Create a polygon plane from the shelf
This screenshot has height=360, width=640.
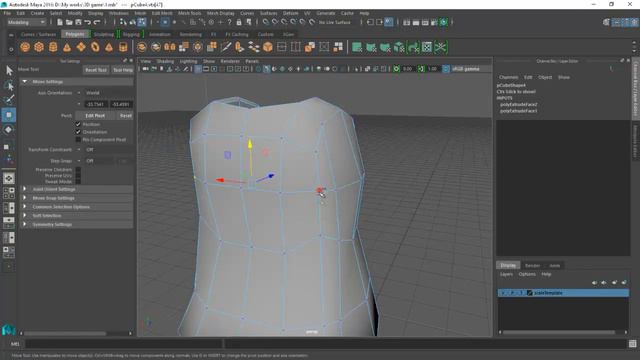click(81, 47)
